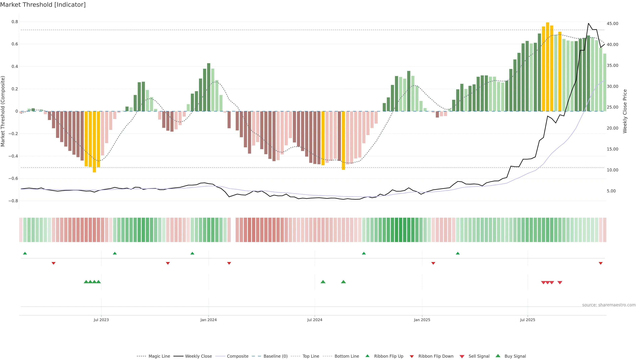
Task: Click the Bottom Line legend item
Action: pyautogui.click(x=346, y=356)
